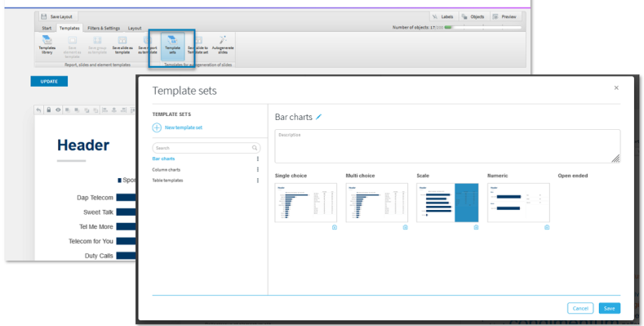
Task: Switch to the Layout tab
Action: click(x=135, y=29)
